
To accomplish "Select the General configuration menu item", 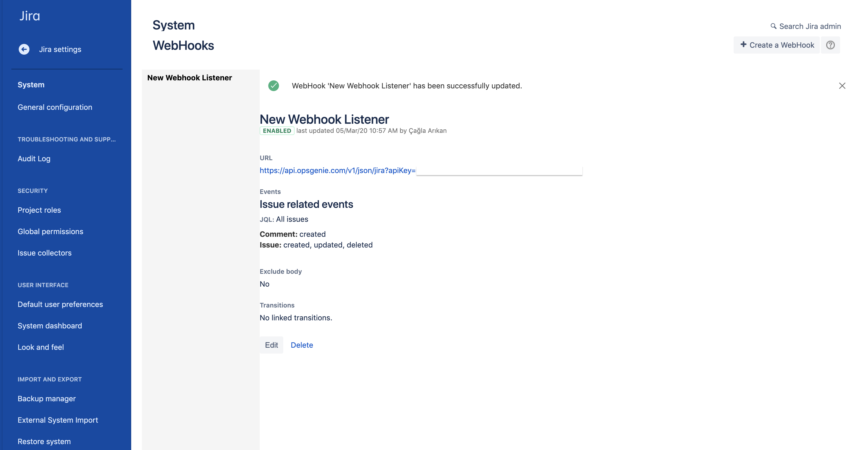I will click(55, 106).
